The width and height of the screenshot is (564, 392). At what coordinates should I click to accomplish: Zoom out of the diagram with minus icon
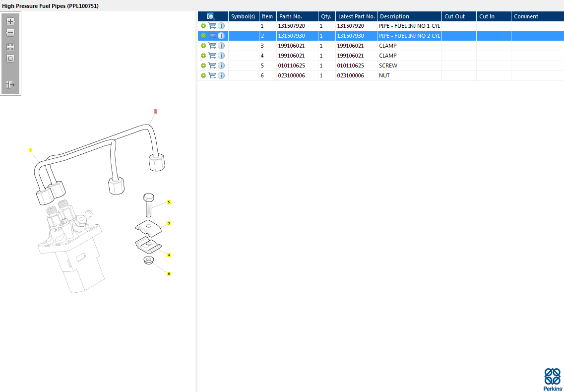(10, 33)
